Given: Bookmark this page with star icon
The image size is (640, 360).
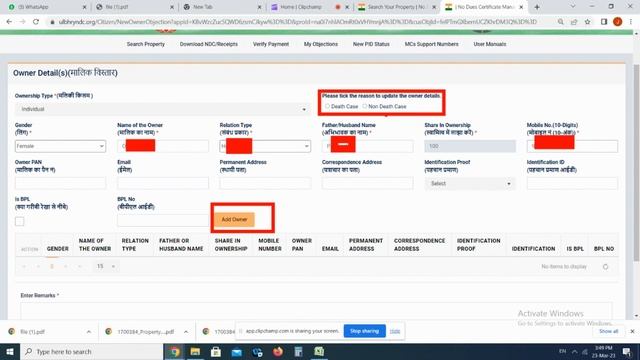Looking at the screenshot, I should (587, 22).
